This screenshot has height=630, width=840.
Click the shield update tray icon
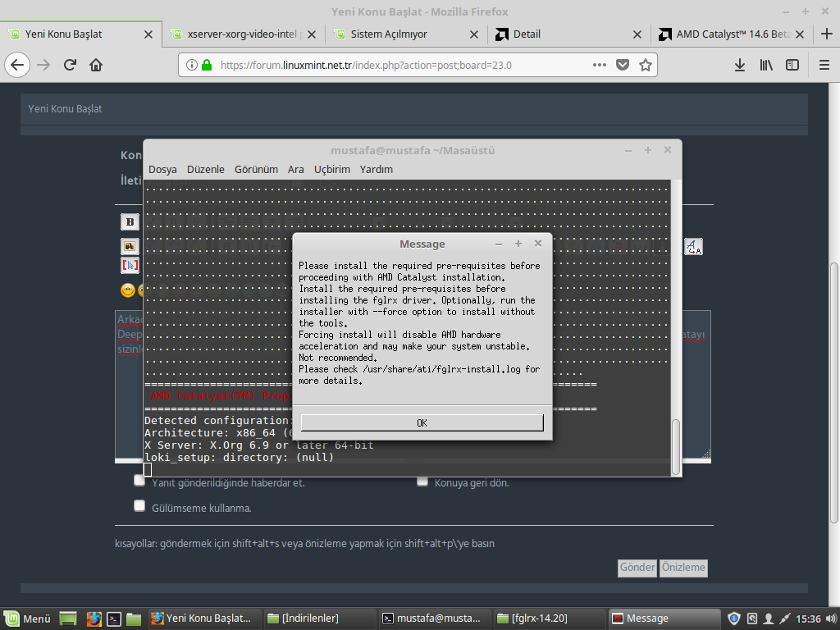coord(734,619)
